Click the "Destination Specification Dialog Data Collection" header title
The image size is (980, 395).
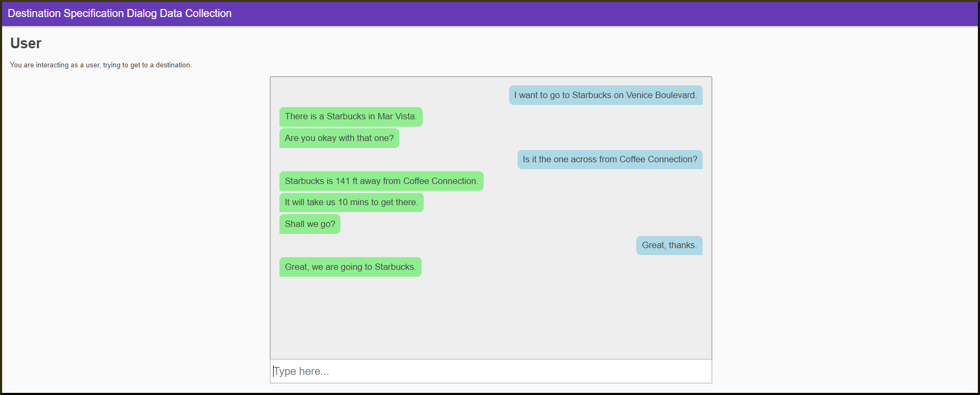(120, 13)
